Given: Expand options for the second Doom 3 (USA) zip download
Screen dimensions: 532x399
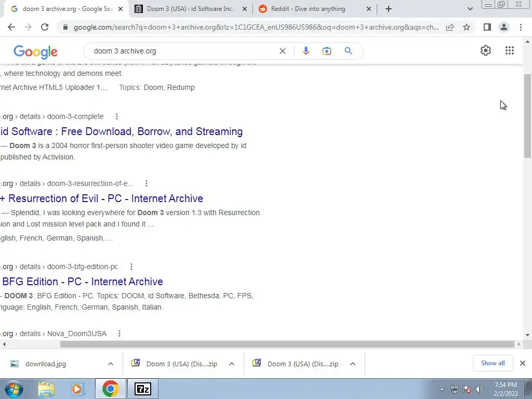Looking at the screenshot, I should [x=353, y=364].
